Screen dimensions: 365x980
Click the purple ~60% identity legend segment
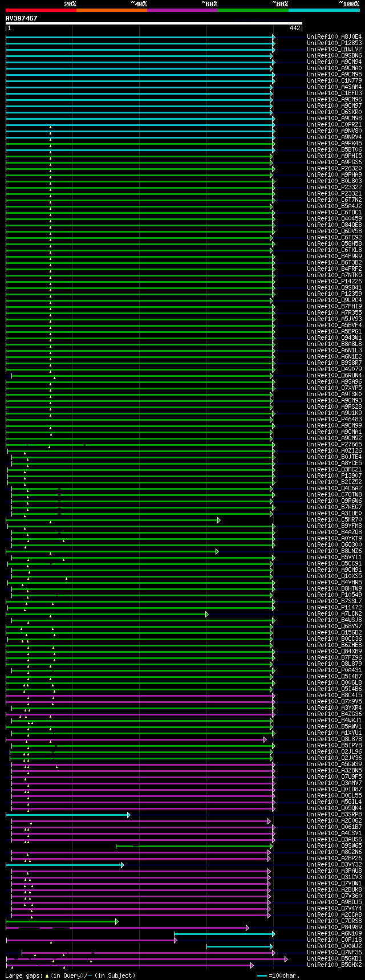182,10
